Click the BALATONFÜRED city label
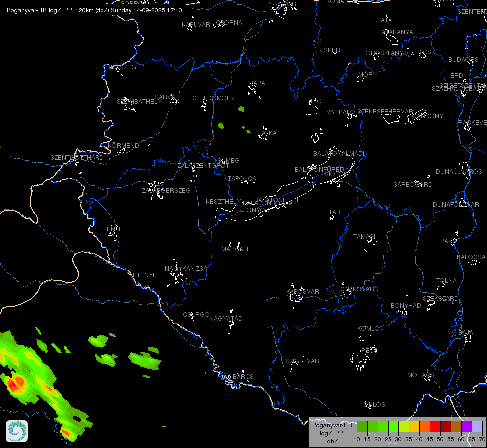This screenshot has height=448, width=487. pos(319,169)
